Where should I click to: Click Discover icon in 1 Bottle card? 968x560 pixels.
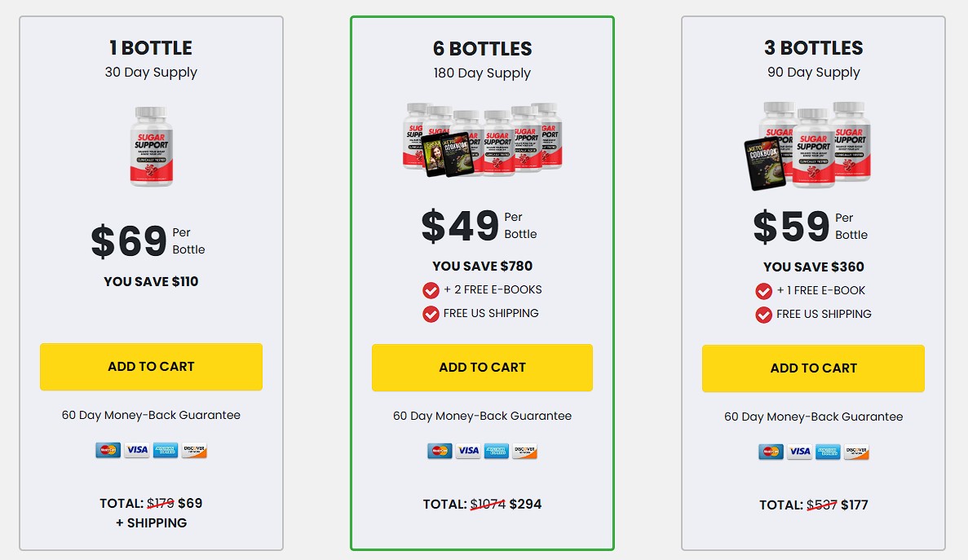[194, 450]
